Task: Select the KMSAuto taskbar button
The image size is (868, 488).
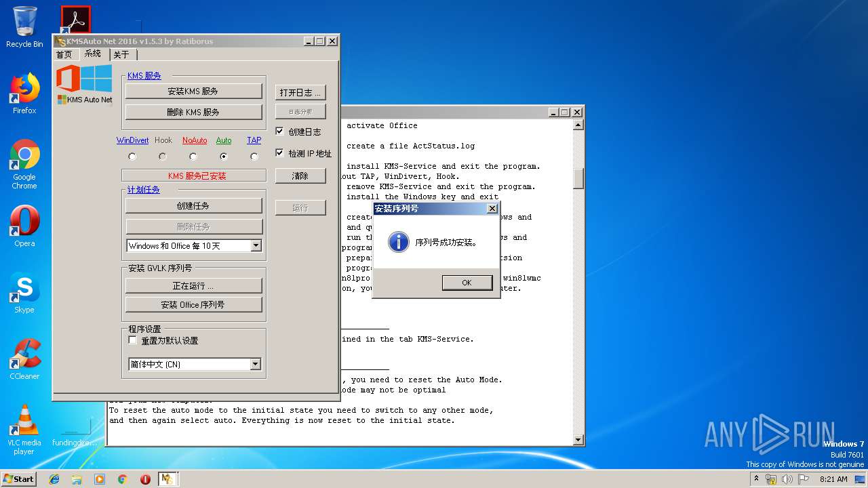Action: pos(167,479)
